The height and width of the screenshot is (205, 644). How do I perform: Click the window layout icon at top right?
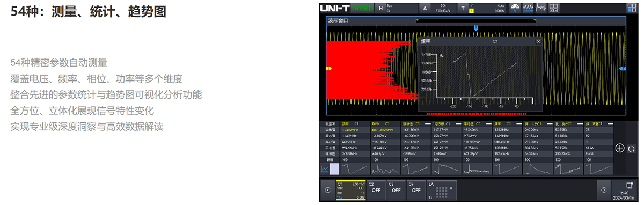632,8
